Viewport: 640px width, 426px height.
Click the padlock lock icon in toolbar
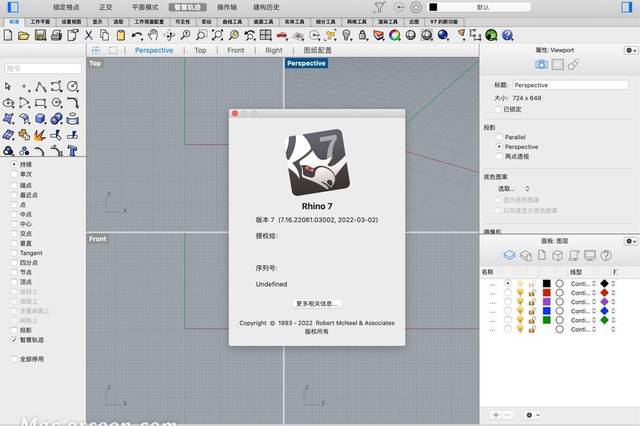pos(363,36)
